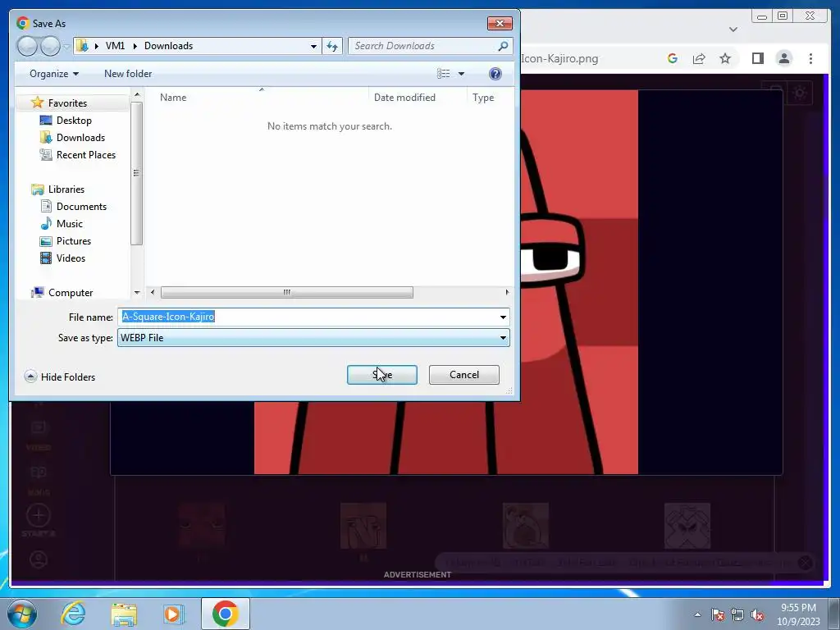Click the Chrome tab search chevron
Screen dimensions: 840x630
coord(733,29)
